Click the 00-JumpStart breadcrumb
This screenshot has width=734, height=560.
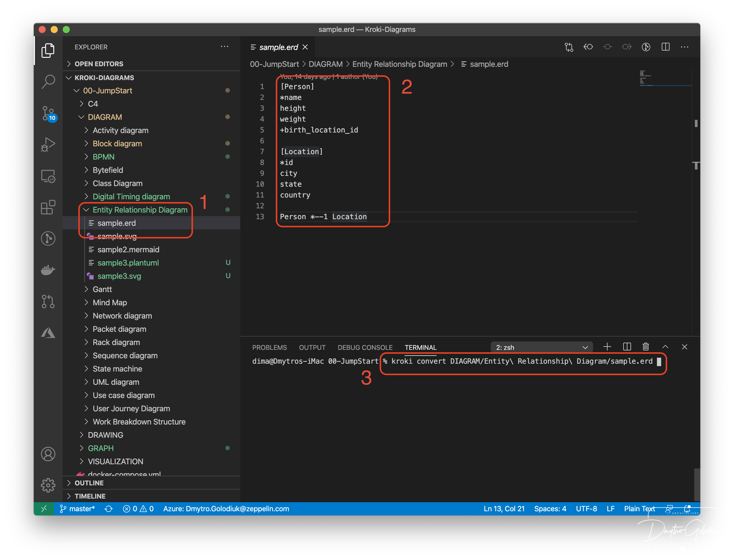[274, 64]
